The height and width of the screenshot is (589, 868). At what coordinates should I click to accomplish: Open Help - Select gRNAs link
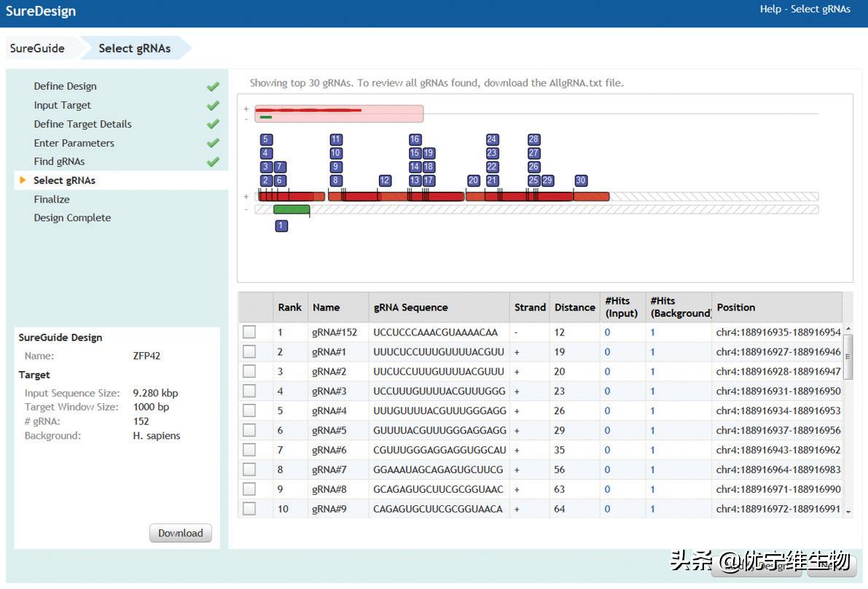pos(805,9)
